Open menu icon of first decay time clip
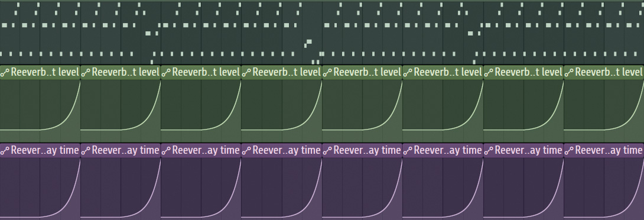The height and width of the screenshot is (220, 644). tap(5, 151)
